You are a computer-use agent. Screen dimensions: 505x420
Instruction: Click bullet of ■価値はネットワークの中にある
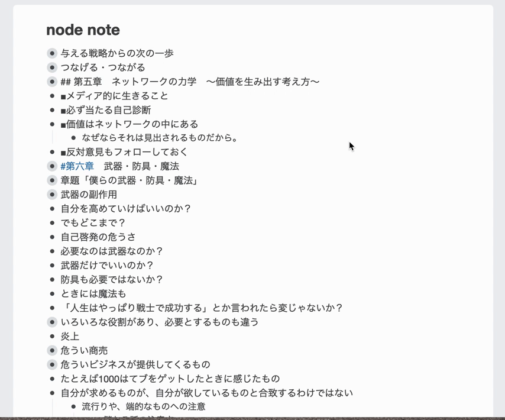tap(52, 124)
